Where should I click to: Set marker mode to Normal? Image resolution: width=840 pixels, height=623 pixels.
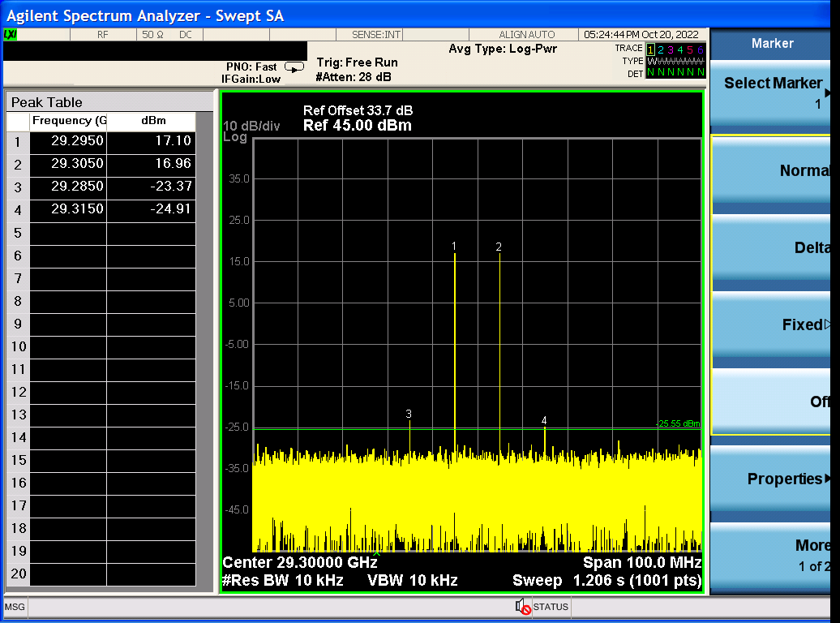(x=770, y=171)
